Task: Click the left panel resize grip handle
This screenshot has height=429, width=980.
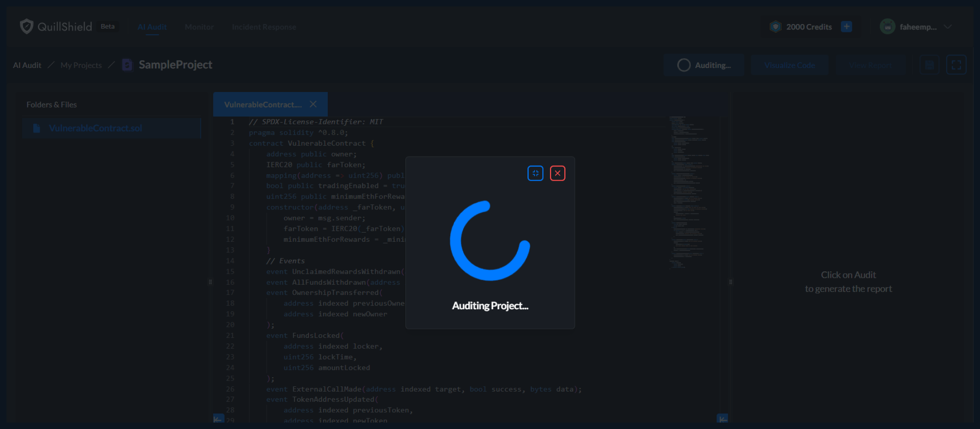Action: pyautogui.click(x=210, y=282)
